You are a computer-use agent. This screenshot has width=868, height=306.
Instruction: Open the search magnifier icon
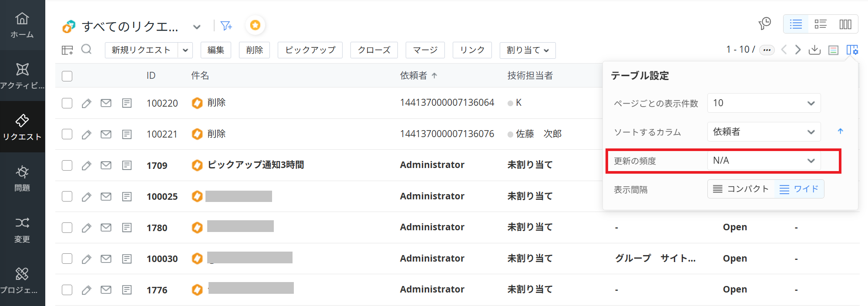[x=87, y=49]
